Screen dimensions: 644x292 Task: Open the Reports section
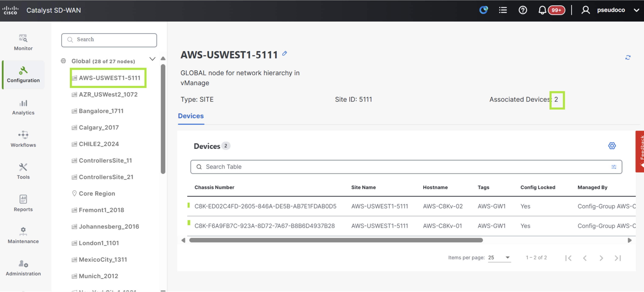tap(23, 204)
